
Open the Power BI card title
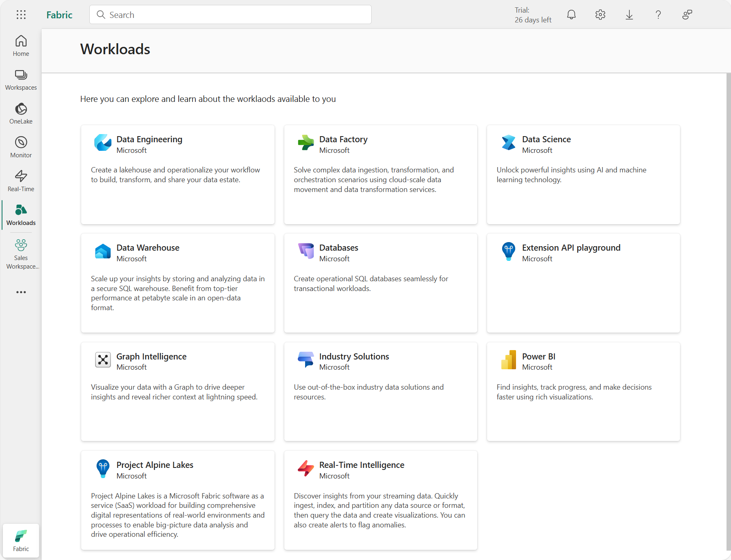pyautogui.click(x=538, y=357)
